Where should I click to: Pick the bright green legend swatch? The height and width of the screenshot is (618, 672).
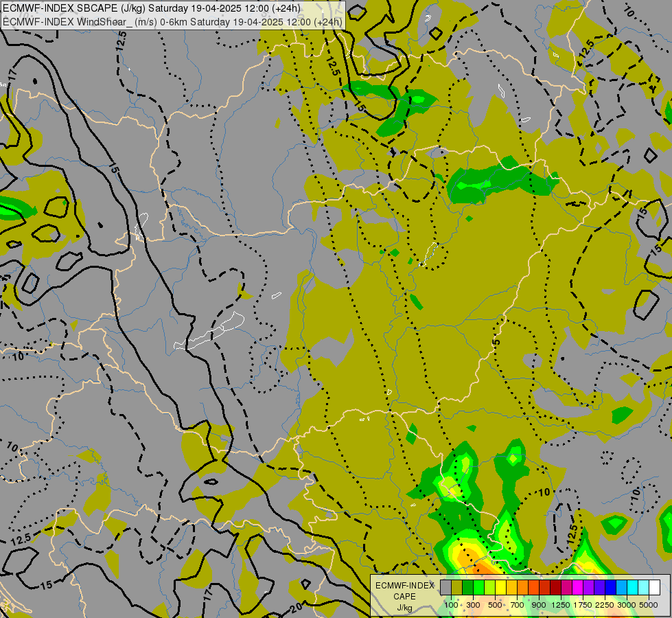(478, 587)
